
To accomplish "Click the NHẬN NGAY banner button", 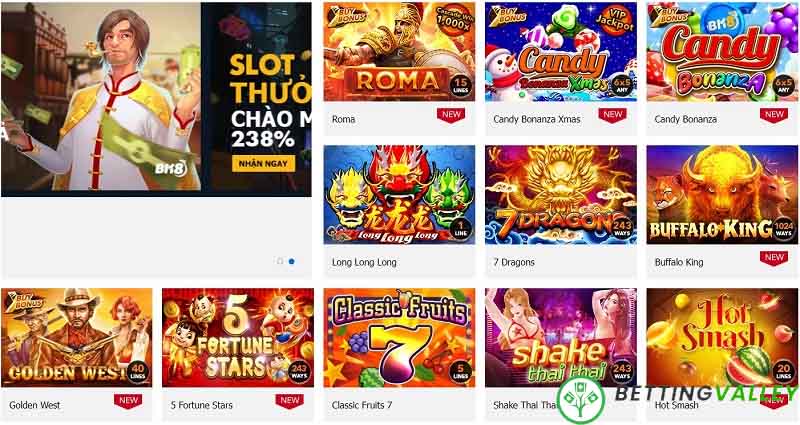I will point(263,164).
